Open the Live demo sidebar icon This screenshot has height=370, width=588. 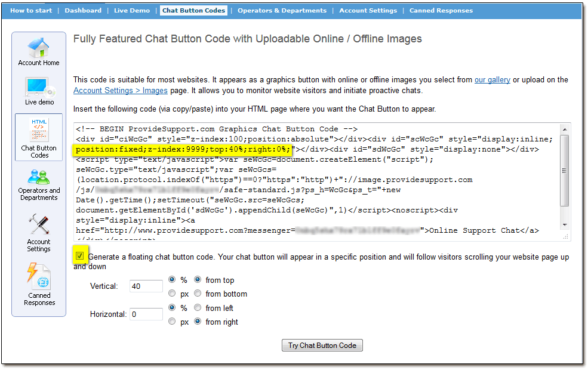click(39, 91)
